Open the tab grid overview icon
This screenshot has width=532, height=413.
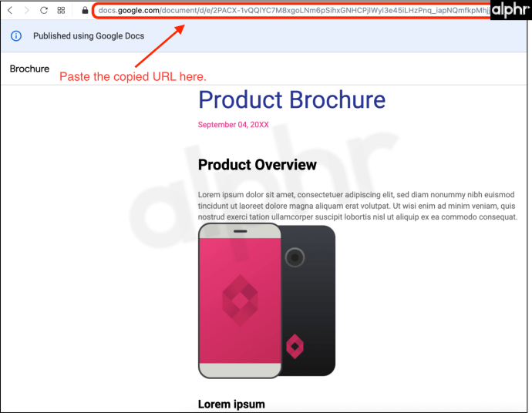pyautogui.click(x=61, y=11)
